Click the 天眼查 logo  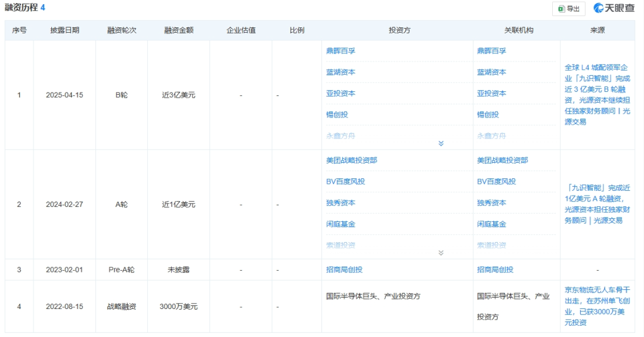click(x=614, y=8)
